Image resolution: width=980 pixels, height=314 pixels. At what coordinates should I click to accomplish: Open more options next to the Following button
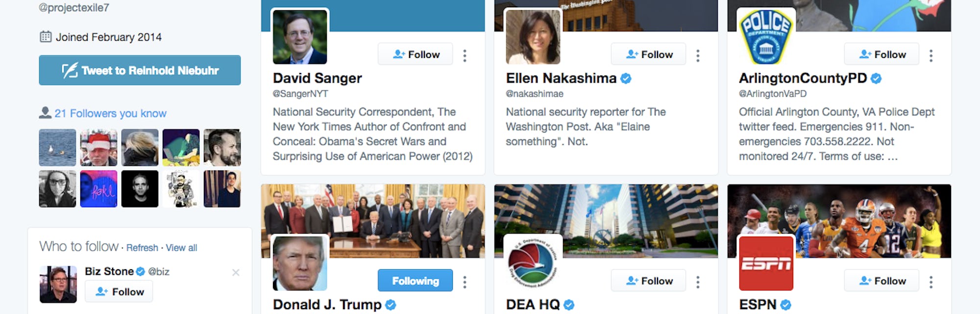(x=465, y=282)
